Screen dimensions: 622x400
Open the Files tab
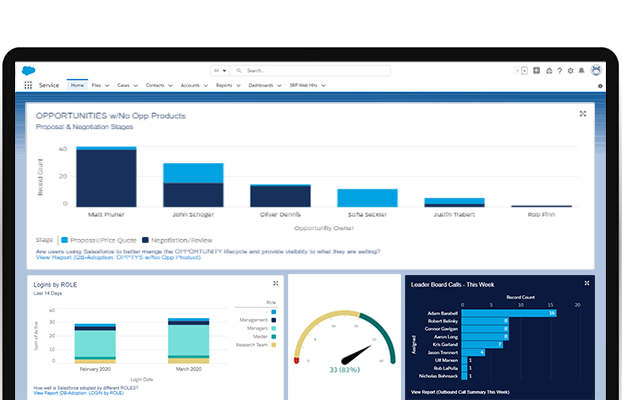tap(96, 85)
